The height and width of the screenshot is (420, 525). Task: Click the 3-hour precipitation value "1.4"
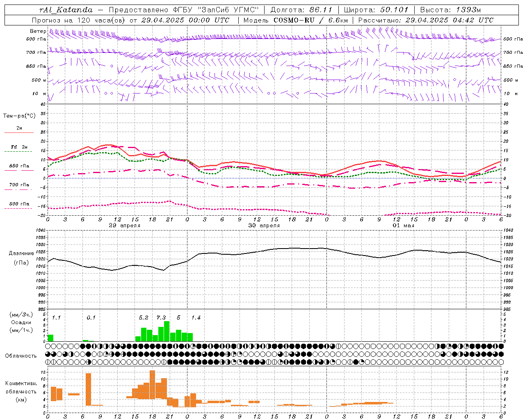pyautogui.click(x=196, y=317)
